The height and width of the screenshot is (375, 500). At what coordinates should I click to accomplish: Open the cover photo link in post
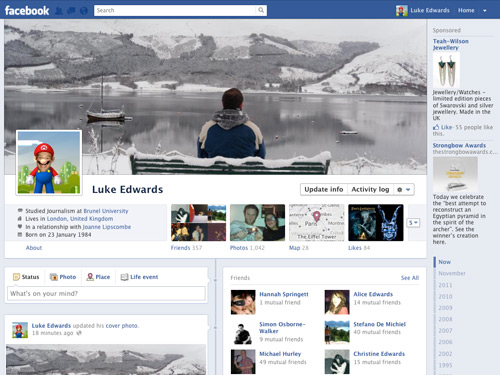pyautogui.click(x=122, y=326)
